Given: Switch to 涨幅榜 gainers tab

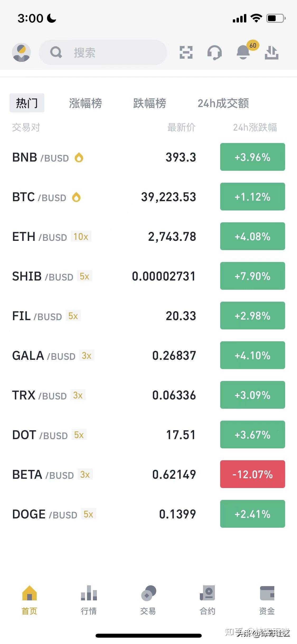Looking at the screenshot, I should [x=86, y=103].
